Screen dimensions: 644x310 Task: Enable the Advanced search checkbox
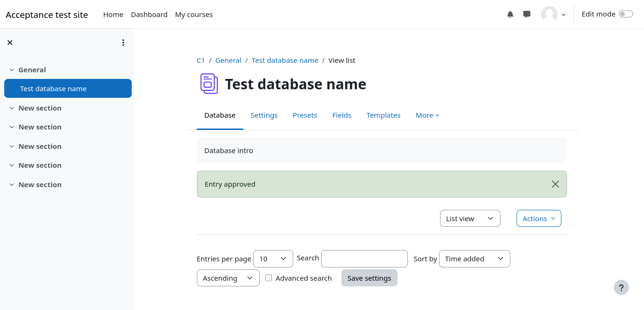(x=269, y=278)
